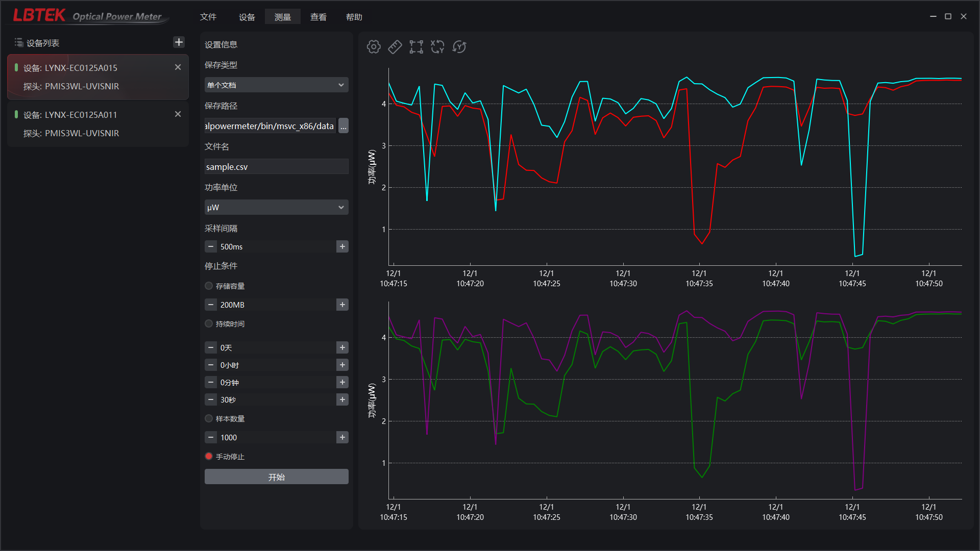
Task: Select the 存储容量 stop condition radio
Action: [209, 286]
